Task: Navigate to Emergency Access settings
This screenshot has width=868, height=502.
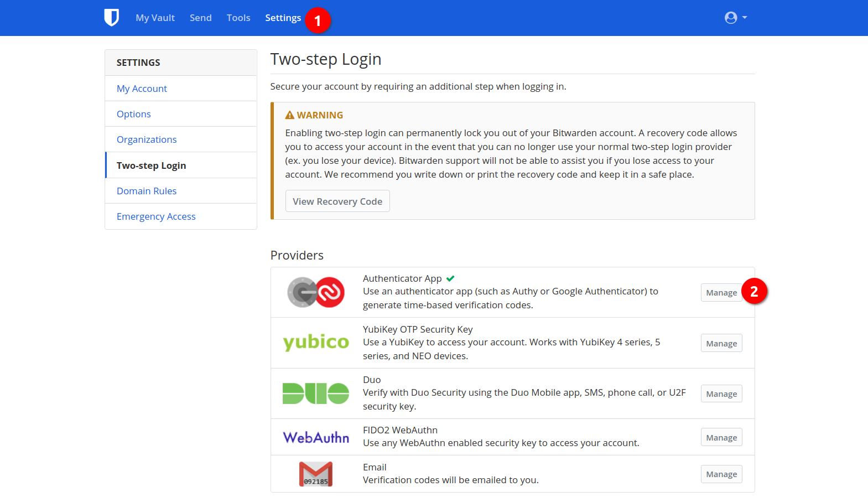Action: (x=156, y=216)
